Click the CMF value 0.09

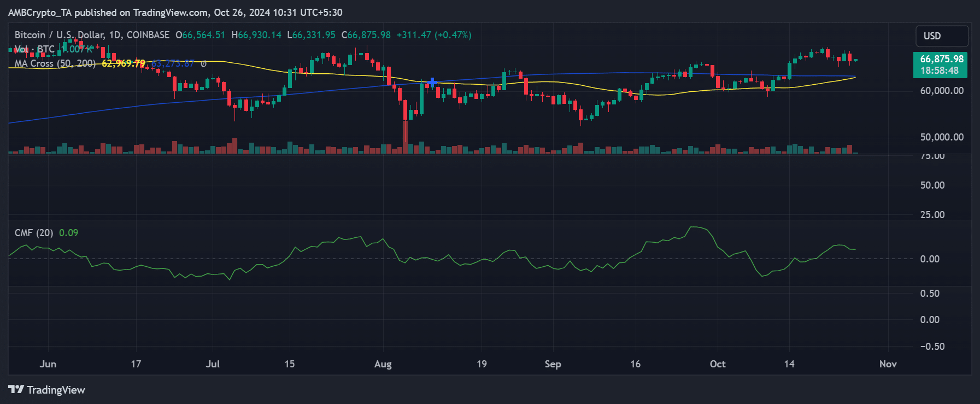[68, 233]
